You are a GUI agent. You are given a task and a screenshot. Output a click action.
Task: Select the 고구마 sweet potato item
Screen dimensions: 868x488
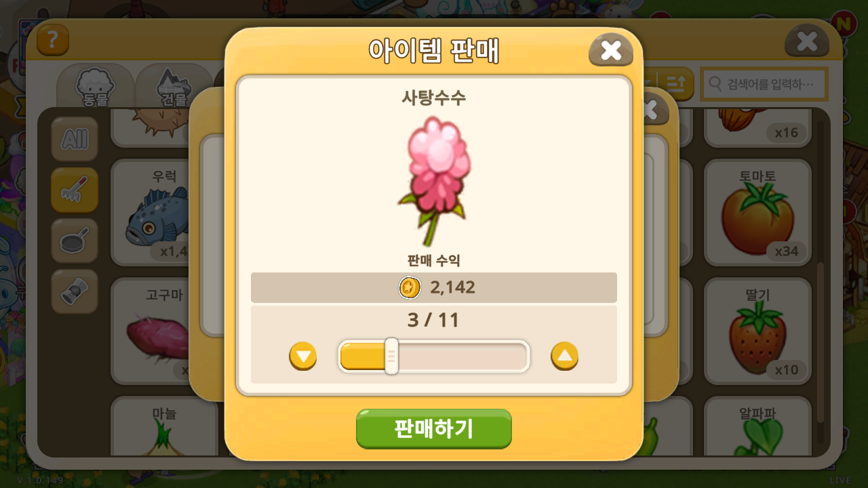click(x=164, y=331)
